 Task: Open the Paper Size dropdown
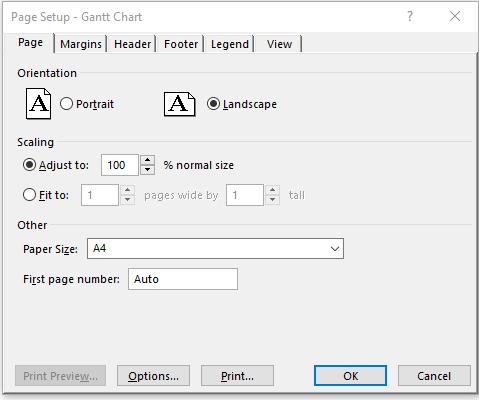click(215, 248)
